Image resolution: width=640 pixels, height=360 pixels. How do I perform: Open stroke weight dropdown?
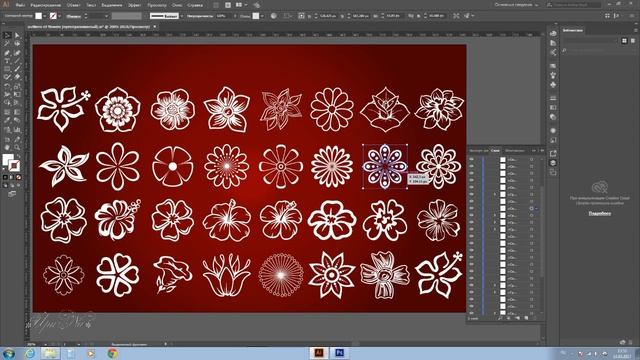click(106, 16)
